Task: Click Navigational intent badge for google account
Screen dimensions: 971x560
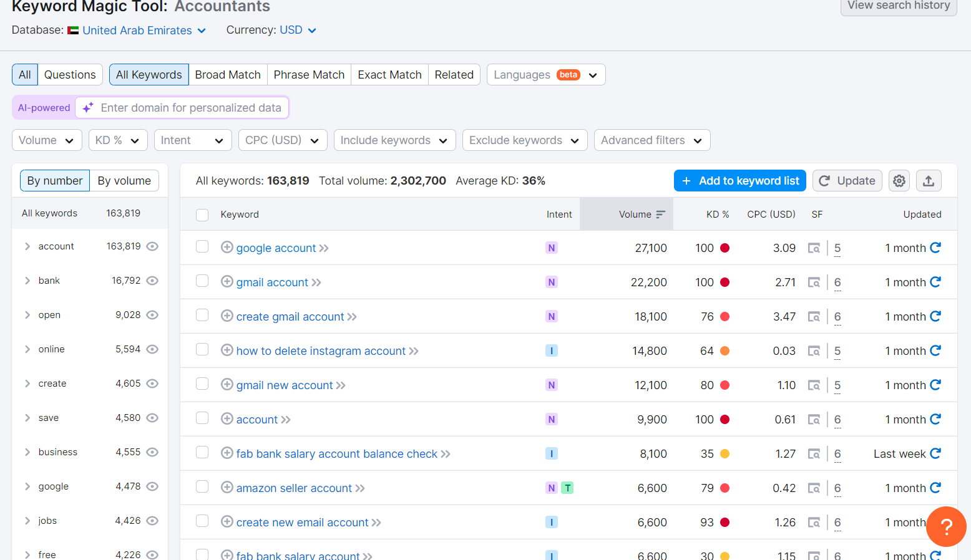Action: 552,248
